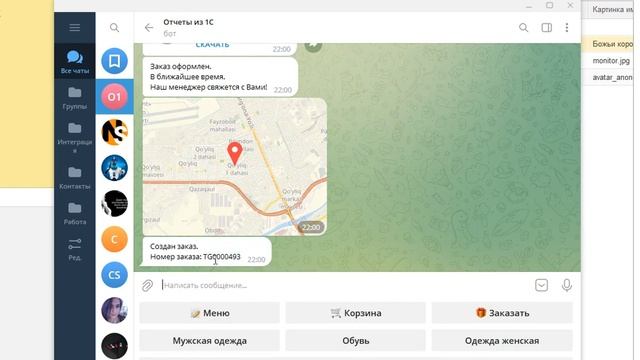Open the hamburger main menu
The width and height of the screenshot is (640, 360).
click(x=75, y=27)
